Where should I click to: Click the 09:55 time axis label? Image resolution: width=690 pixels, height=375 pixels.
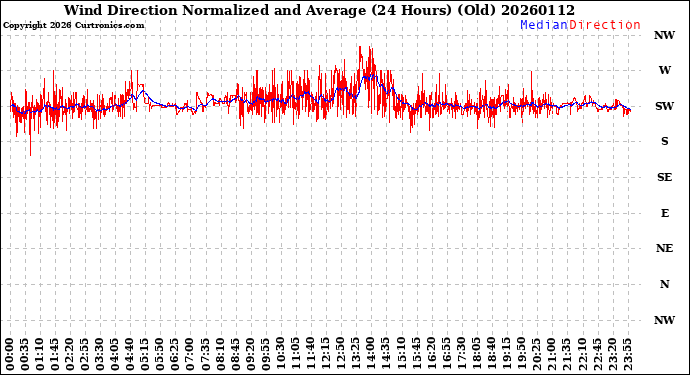[x=265, y=355]
